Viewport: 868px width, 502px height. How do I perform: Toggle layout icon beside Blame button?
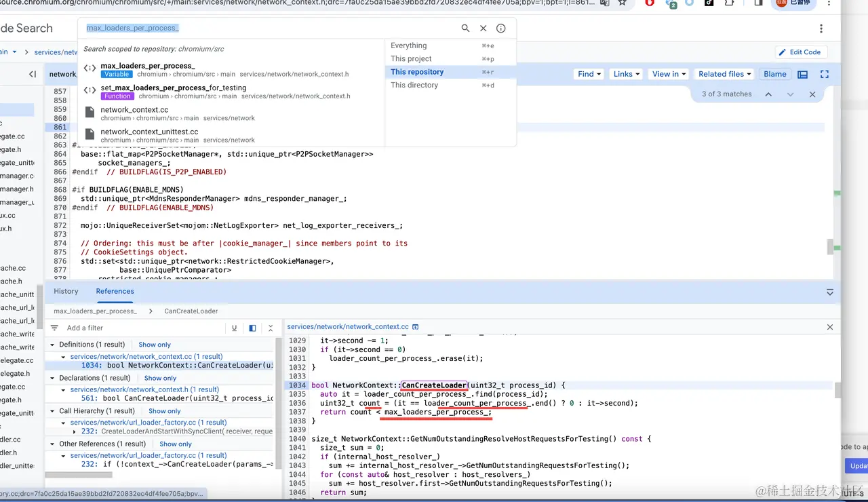(803, 74)
